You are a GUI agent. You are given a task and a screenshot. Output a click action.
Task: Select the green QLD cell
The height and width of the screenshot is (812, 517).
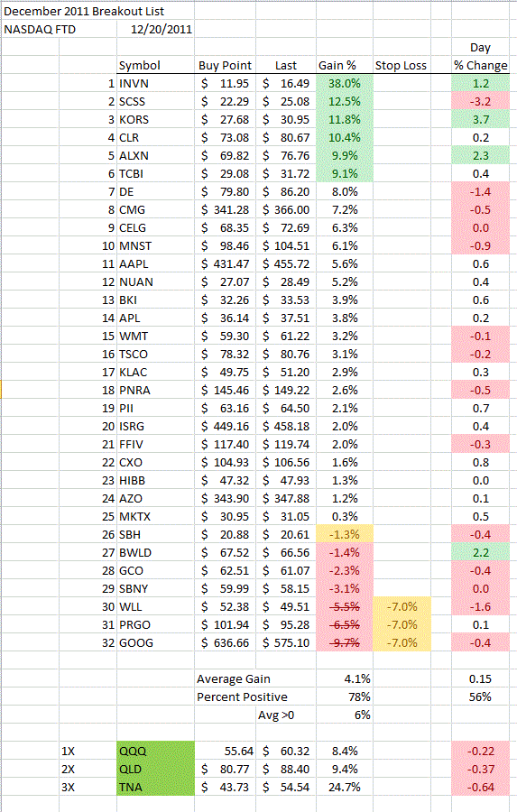[x=155, y=769]
